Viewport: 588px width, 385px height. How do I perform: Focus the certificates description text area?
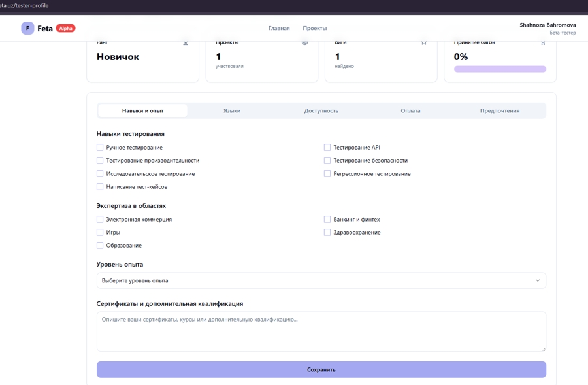pos(321,331)
